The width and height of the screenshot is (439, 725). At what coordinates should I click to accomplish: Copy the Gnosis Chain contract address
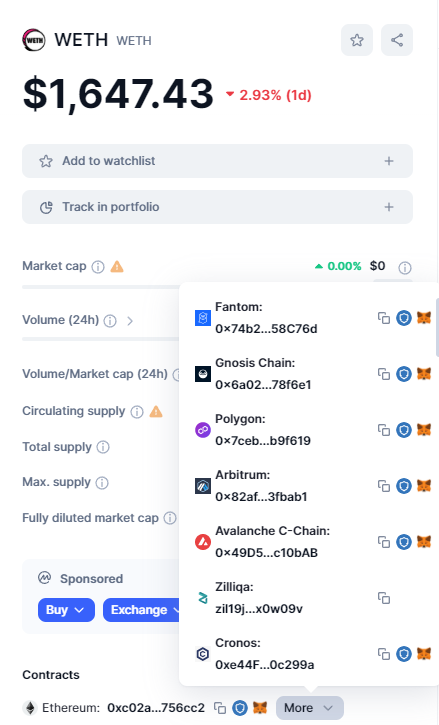point(383,374)
